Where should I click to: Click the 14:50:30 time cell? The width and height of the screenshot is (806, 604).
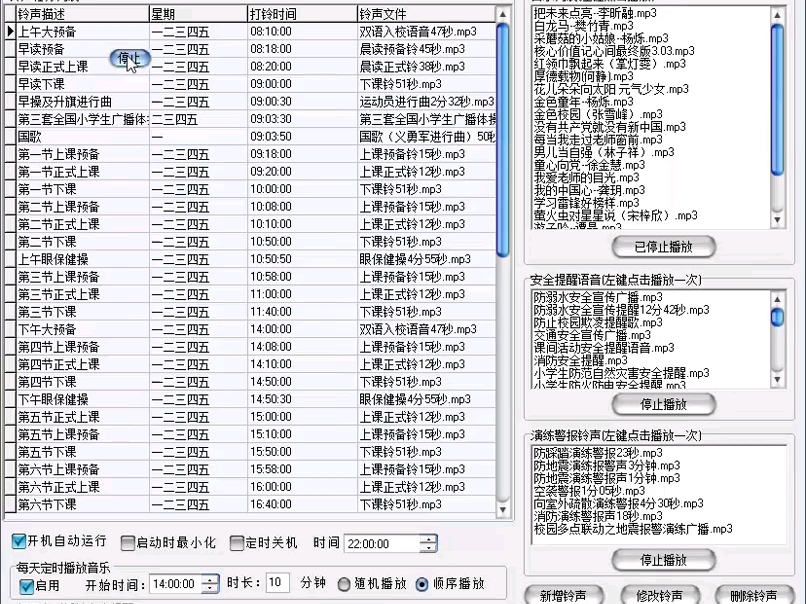point(302,399)
